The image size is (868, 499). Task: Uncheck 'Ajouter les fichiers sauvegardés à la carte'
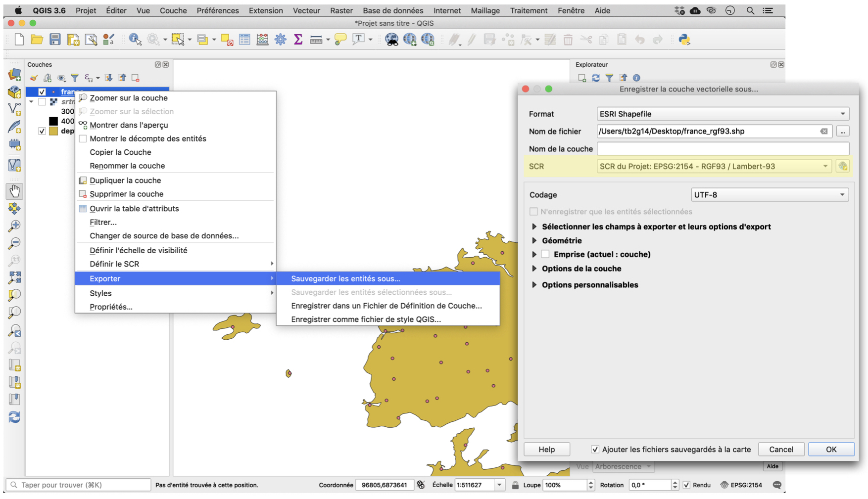tap(595, 449)
